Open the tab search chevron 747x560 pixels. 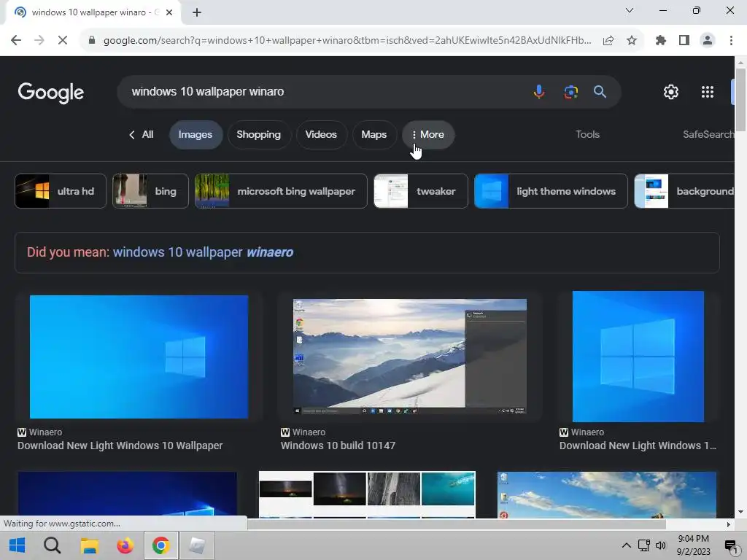pyautogui.click(x=630, y=10)
